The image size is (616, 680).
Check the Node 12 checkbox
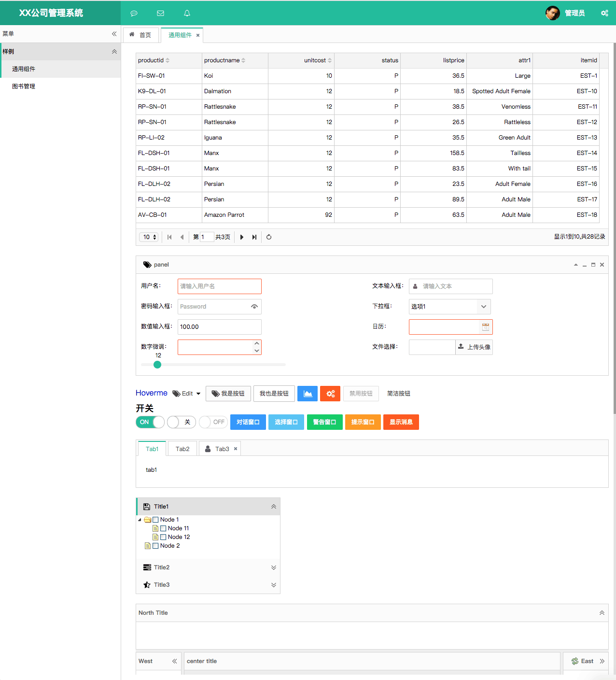[163, 537]
